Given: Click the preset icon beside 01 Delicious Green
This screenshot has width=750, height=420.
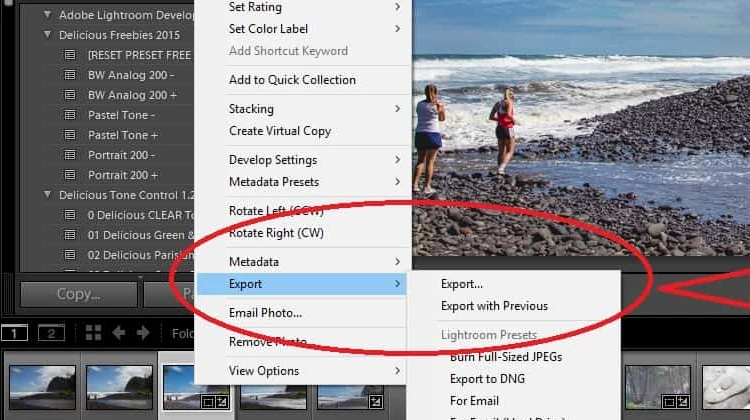Looking at the screenshot, I should coord(70,235).
